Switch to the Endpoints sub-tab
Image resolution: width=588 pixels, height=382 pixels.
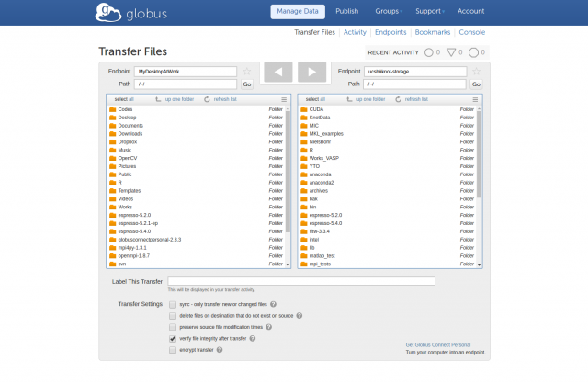point(390,32)
